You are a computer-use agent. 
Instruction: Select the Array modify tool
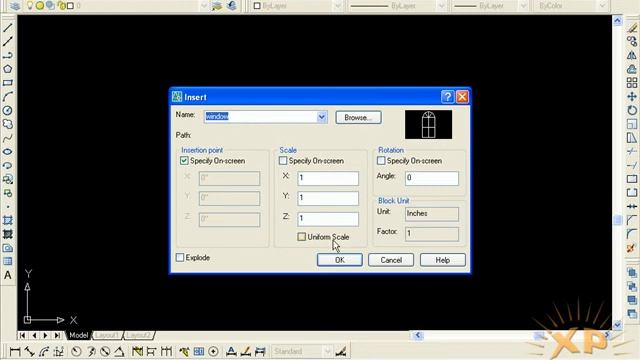click(x=632, y=83)
